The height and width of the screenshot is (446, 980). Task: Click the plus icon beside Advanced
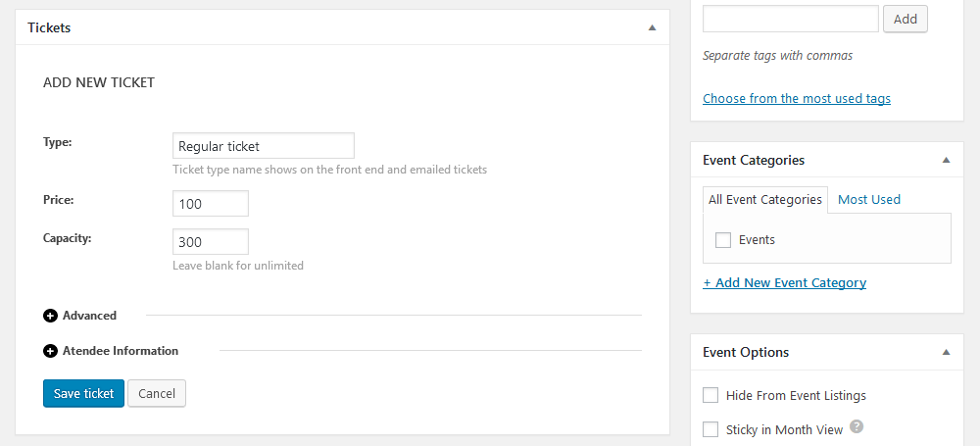[51, 316]
